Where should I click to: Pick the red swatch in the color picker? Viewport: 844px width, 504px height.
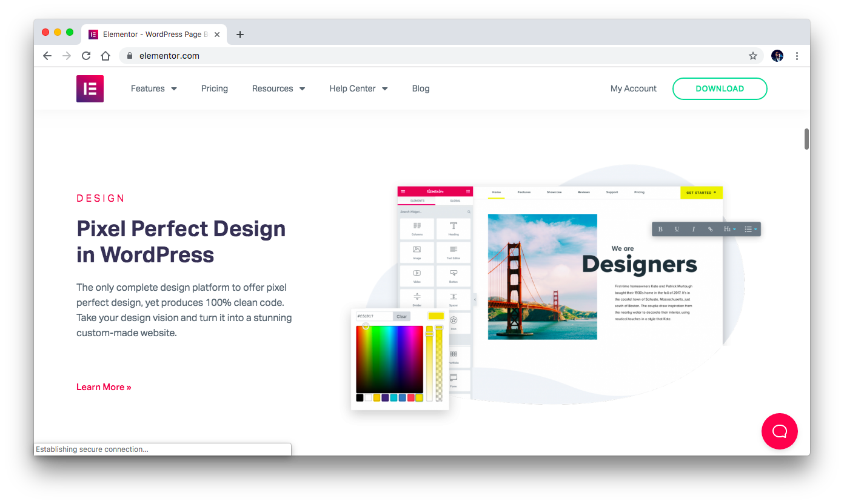click(410, 397)
